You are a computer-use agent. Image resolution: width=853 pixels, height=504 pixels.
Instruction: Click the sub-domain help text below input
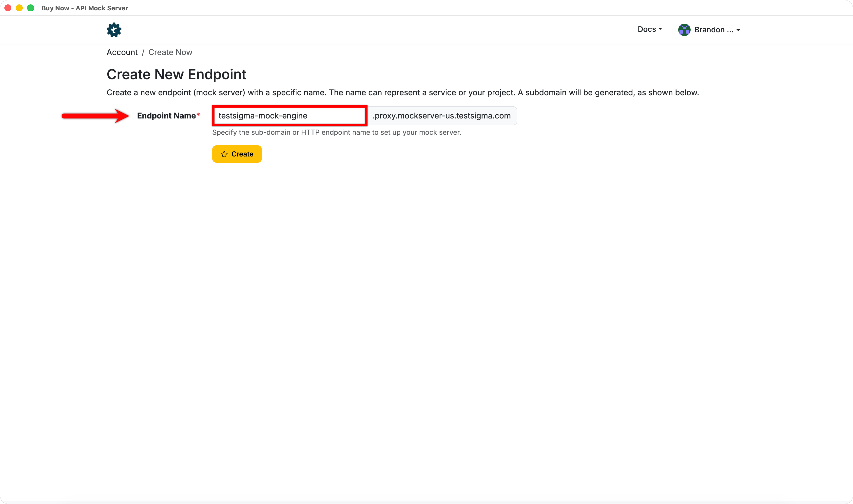336,133
